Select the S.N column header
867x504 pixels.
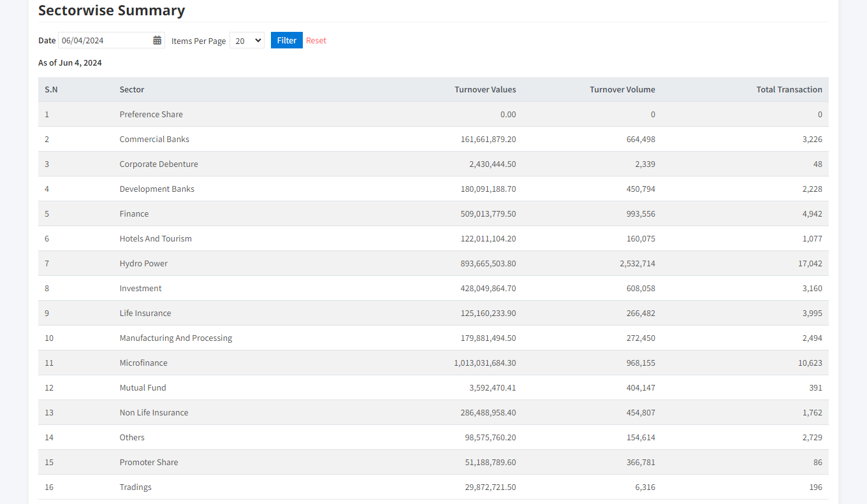tap(51, 90)
